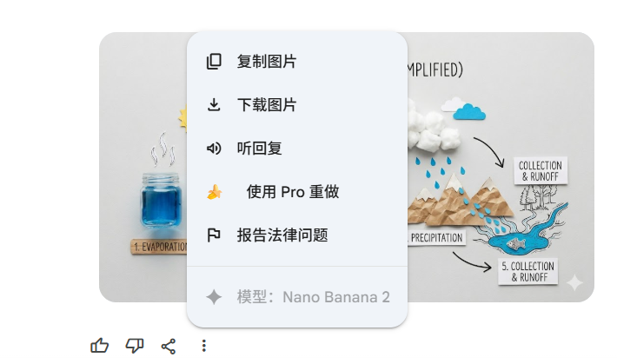Click the banana icon in the menu
This screenshot has height=364, width=617.
pyautogui.click(x=215, y=192)
